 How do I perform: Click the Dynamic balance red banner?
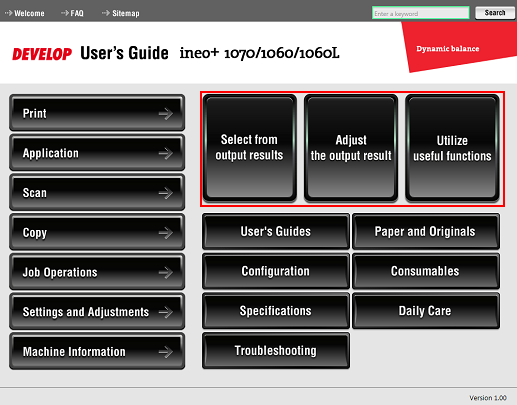(460, 46)
